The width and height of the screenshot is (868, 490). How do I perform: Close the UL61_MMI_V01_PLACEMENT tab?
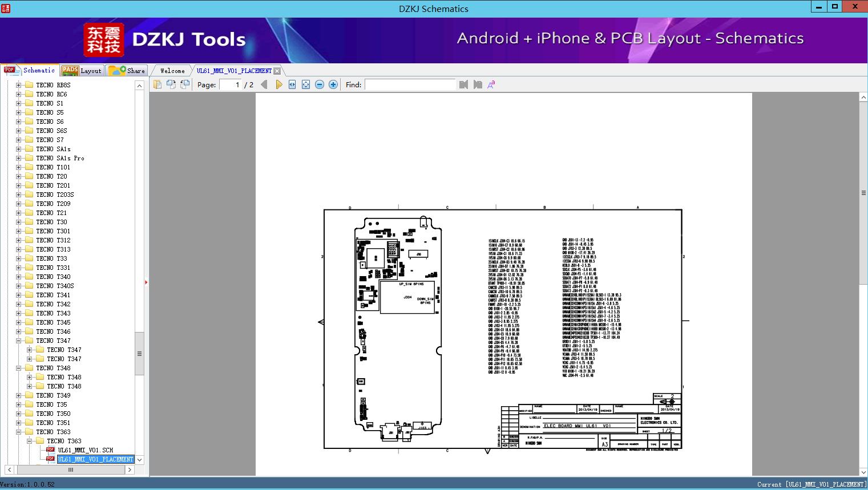[x=277, y=71]
